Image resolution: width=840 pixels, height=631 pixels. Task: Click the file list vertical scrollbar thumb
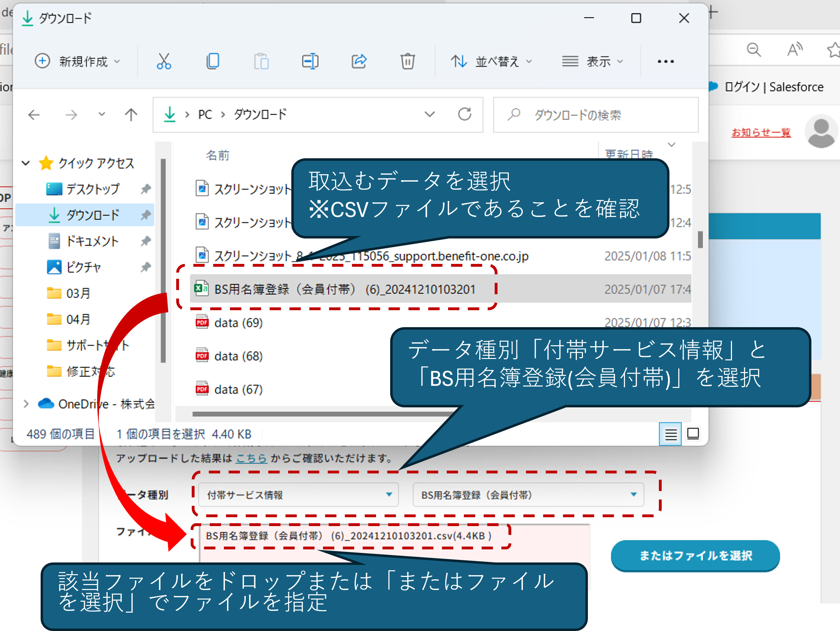coord(700,239)
